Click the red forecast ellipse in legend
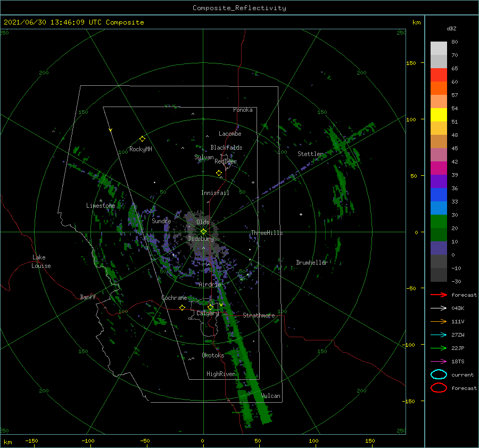 [x=439, y=388]
